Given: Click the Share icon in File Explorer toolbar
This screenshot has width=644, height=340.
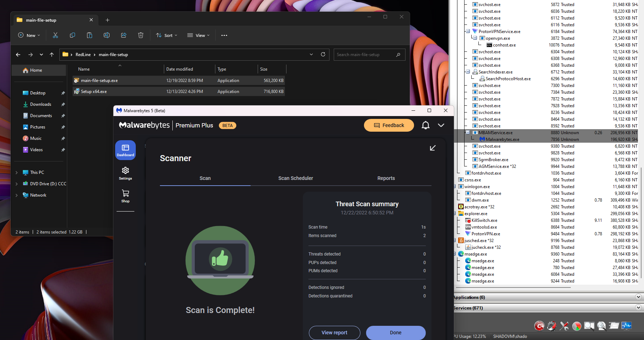Looking at the screenshot, I should (x=124, y=35).
